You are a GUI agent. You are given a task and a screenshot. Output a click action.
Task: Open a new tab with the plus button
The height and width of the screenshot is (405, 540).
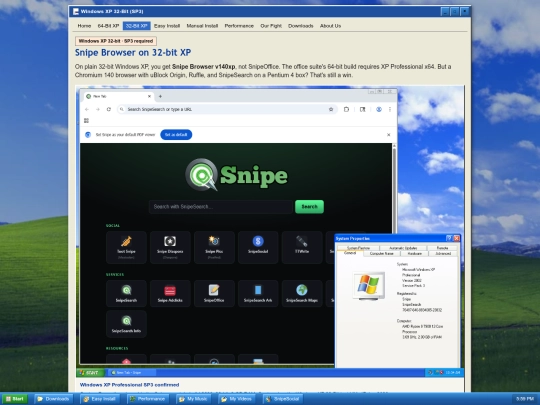click(x=160, y=96)
